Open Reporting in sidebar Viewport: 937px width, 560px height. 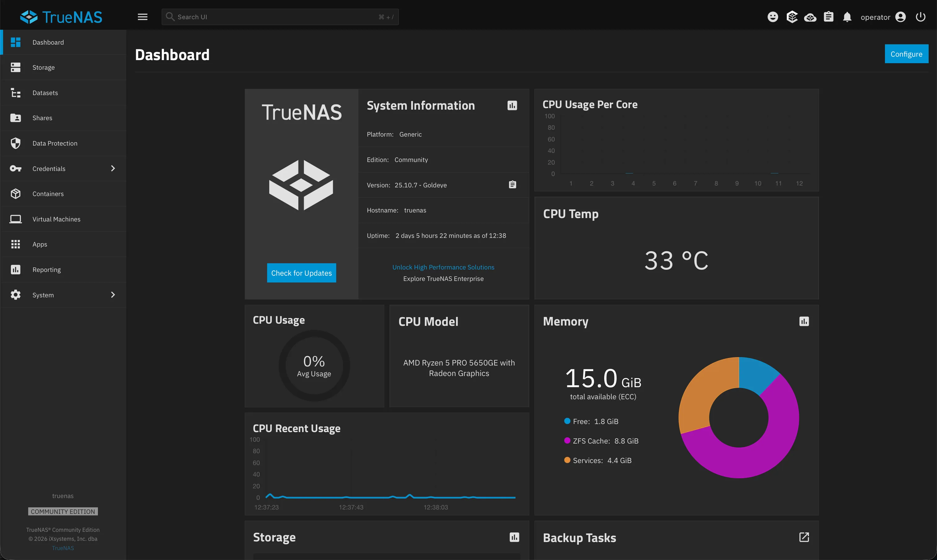(63, 270)
